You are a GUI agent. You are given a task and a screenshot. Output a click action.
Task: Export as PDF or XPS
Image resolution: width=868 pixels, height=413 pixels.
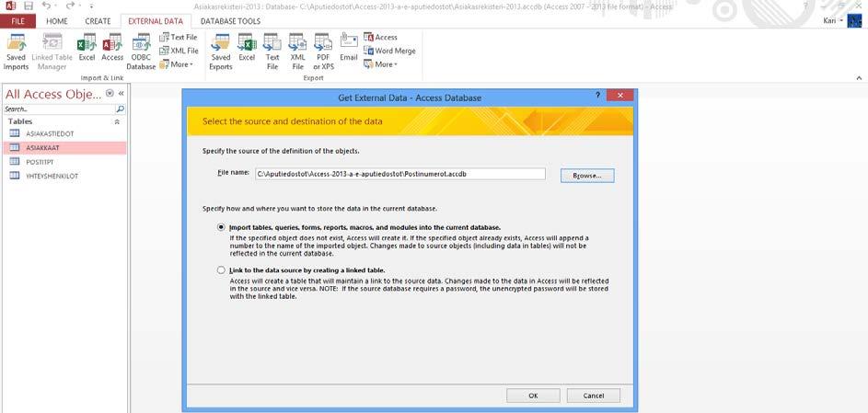323,52
